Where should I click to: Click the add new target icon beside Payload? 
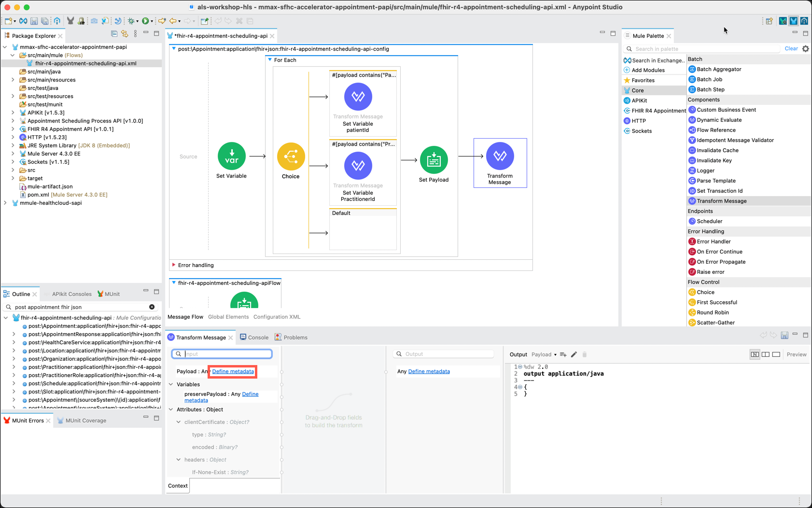[563, 354]
